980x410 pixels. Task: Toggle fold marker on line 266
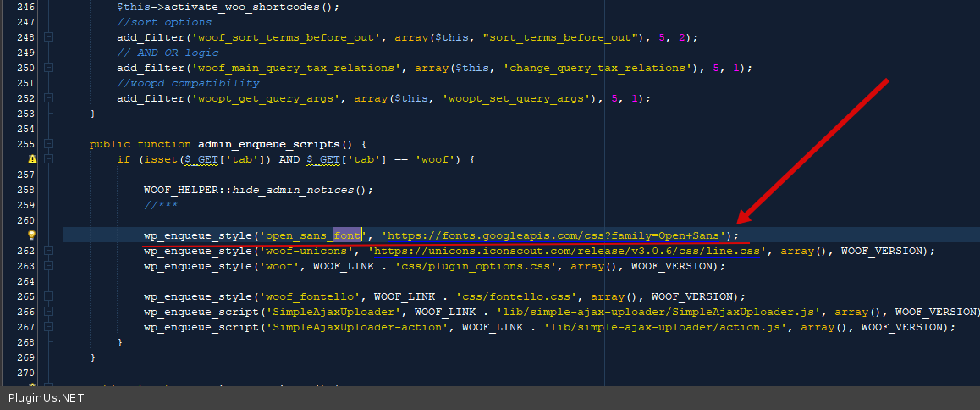coord(49,312)
